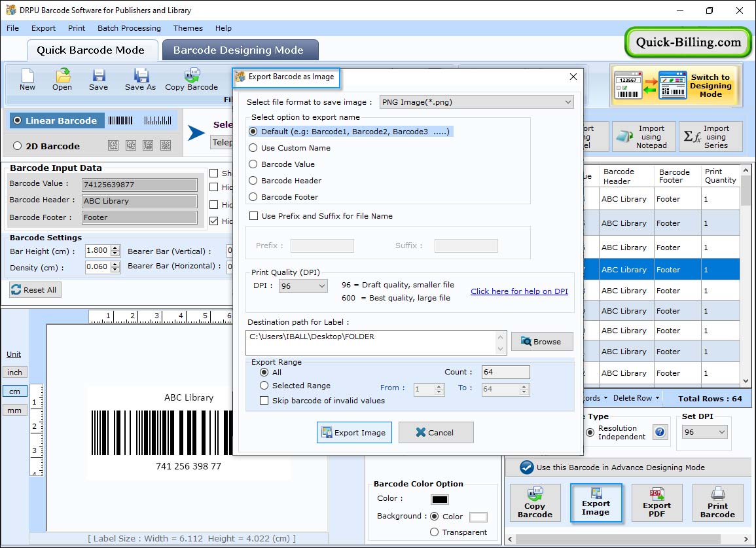The height and width of the screenshot is (548, 756).
Task: Open the Export menu
Action: tap(43, 28)
